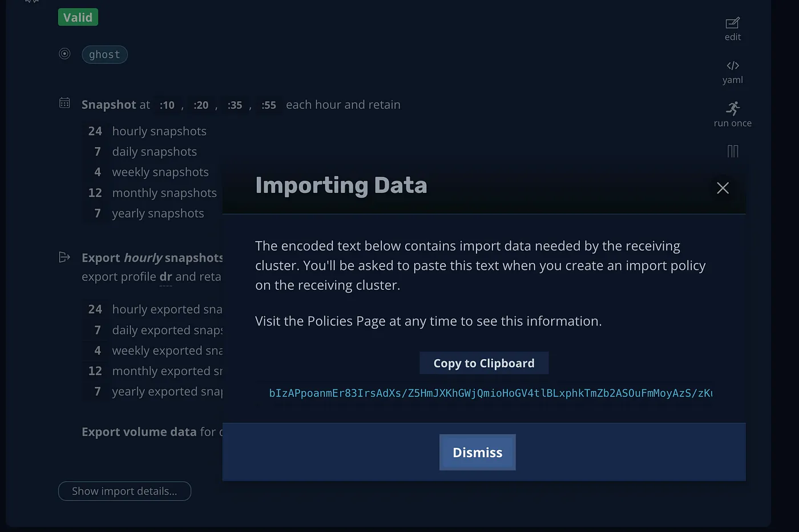Click the target icon next to ghost
This screenshot has width=799, height=532.
pos(64,54)
